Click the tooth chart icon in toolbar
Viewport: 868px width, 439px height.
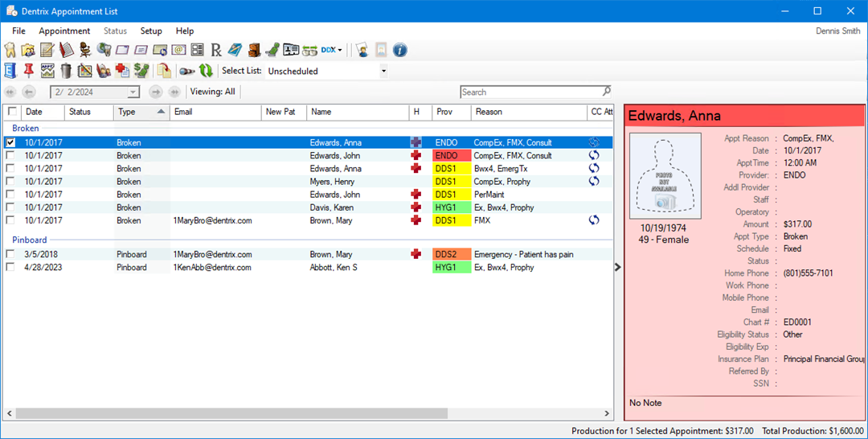(10, 50)
